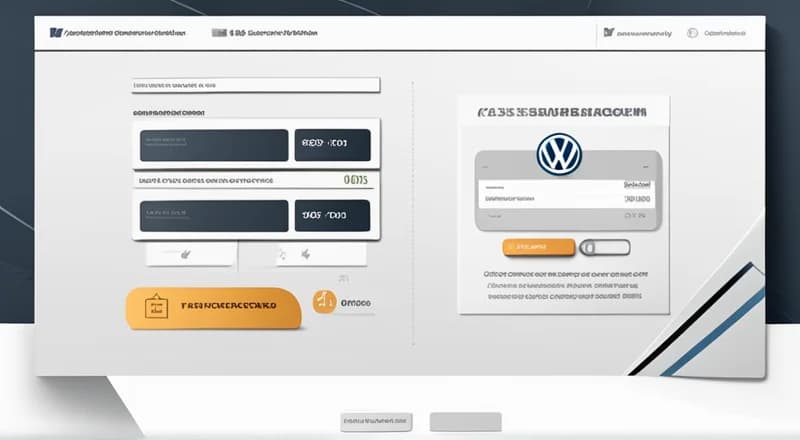The width and height of the screenshot is (800, 440).
Task: Click the framed picture icon on orange button
Action: click(156, 306)
